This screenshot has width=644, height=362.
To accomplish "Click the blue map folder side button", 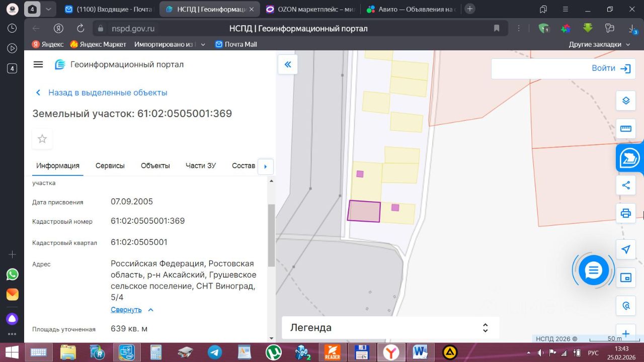I will point(630,158).
